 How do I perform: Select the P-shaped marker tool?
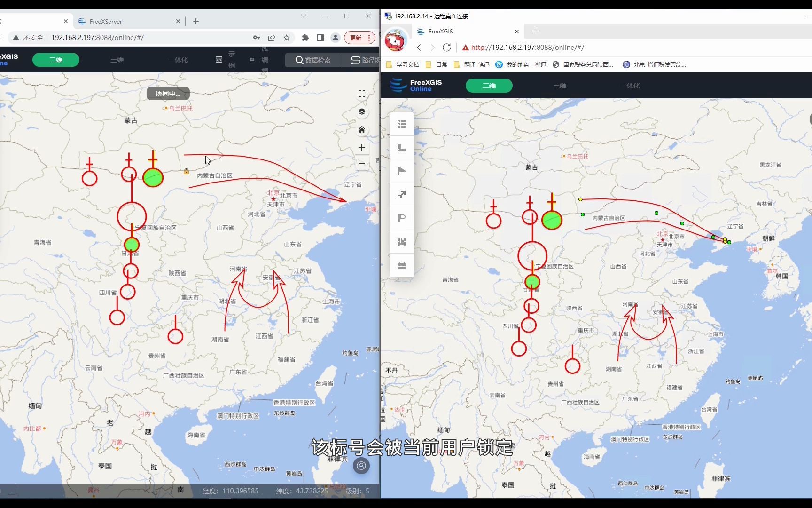pos(401,218)
